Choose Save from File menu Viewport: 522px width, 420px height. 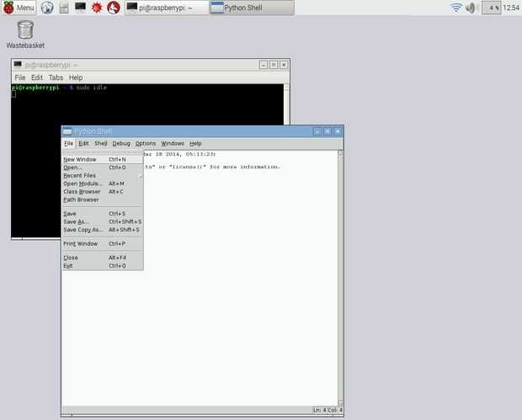[x=103, y=214]
